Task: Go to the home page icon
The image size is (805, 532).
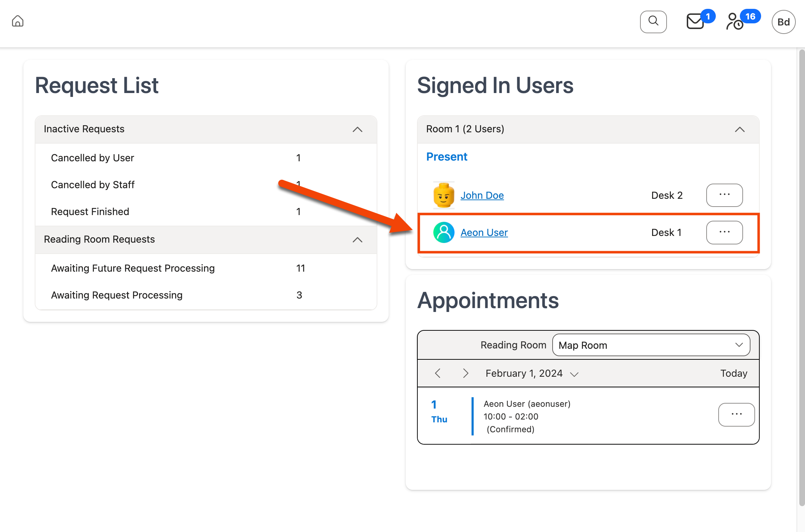Action: [18, 22]
